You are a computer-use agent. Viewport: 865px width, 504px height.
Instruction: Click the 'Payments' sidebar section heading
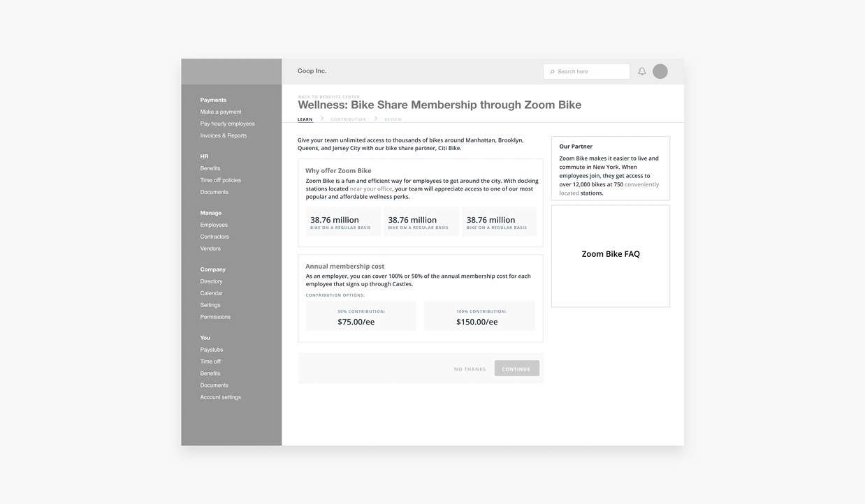click(x=213, y=100)
